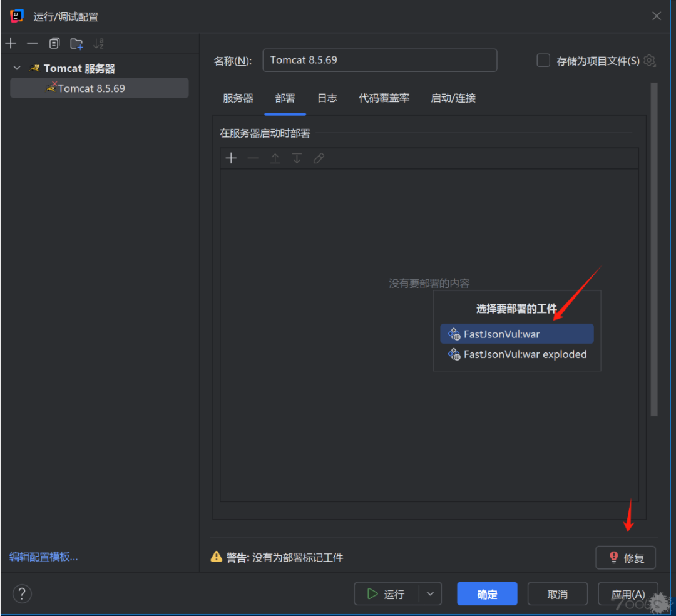
Task: Open the 运行 dropdown arrow
Action: coord(430,593)
